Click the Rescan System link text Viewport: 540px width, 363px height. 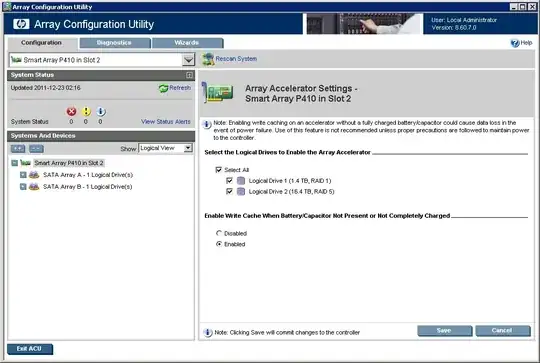coord(236,59)
